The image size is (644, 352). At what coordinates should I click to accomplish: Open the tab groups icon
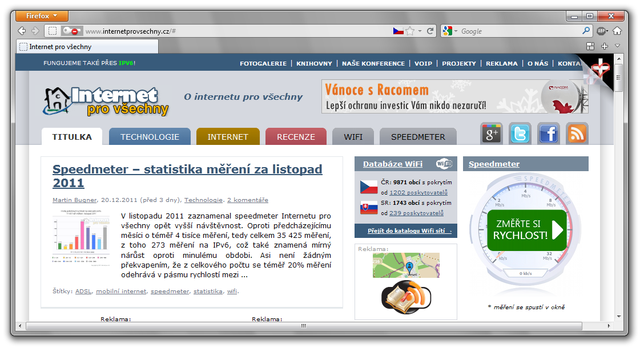tap(590, 46)
